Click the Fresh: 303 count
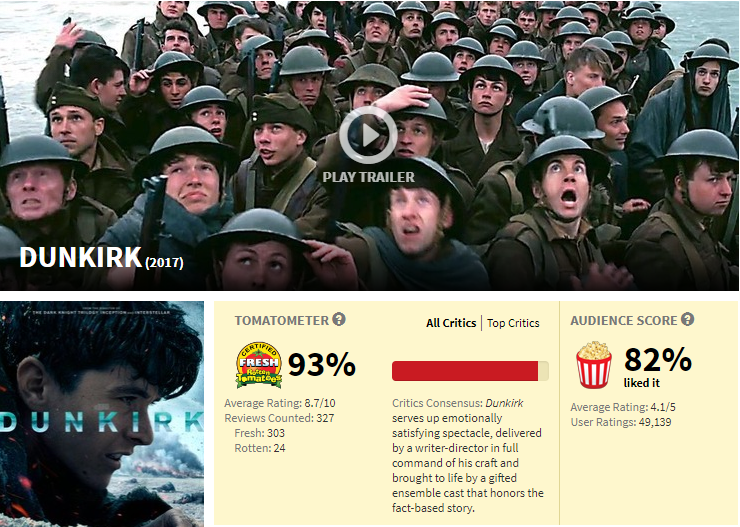Screen dimensions: 740x527 coord(260,433)
